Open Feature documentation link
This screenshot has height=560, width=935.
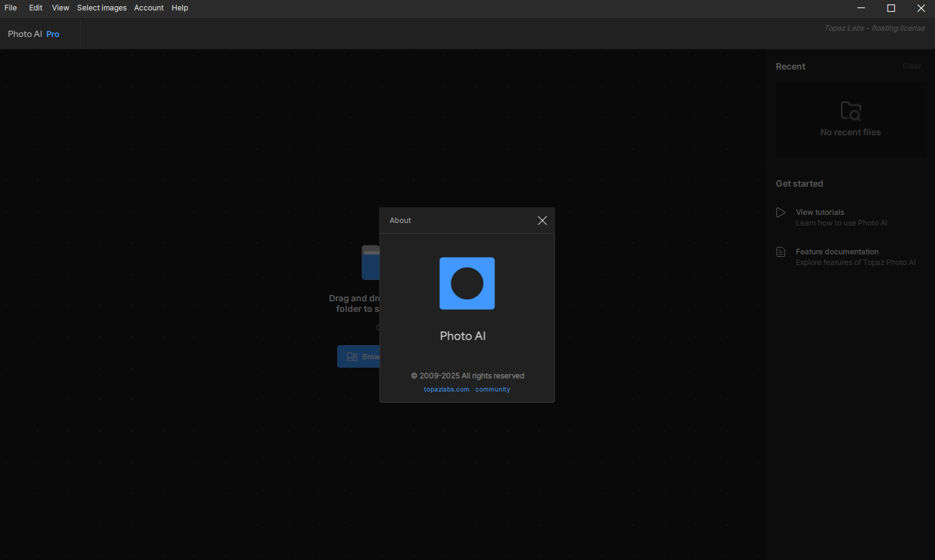point(837,252)
